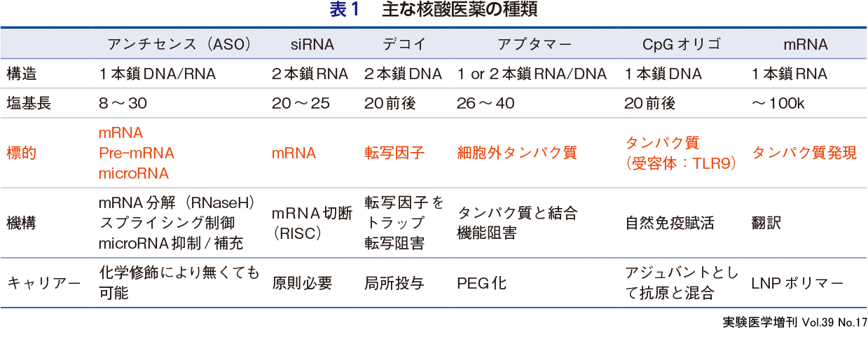Select the 細胞外タンパク質 target cell
This screenshot has height=337, width=868.
(x=517, y=153)
